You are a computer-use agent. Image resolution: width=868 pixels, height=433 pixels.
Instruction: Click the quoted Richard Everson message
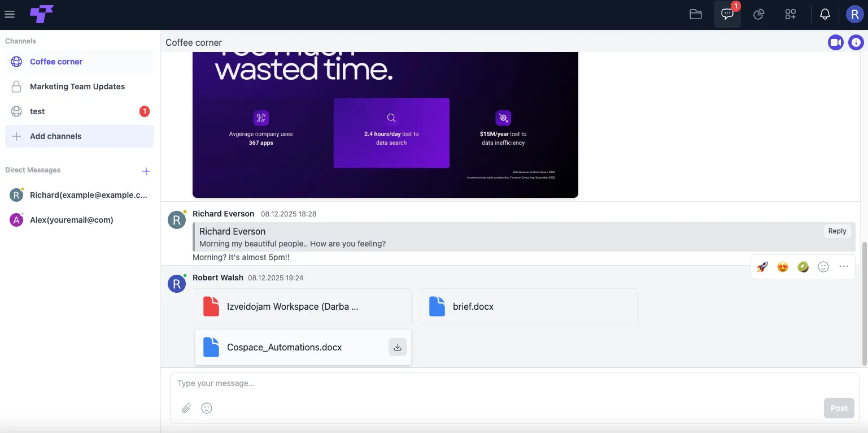tap(524, 237)
